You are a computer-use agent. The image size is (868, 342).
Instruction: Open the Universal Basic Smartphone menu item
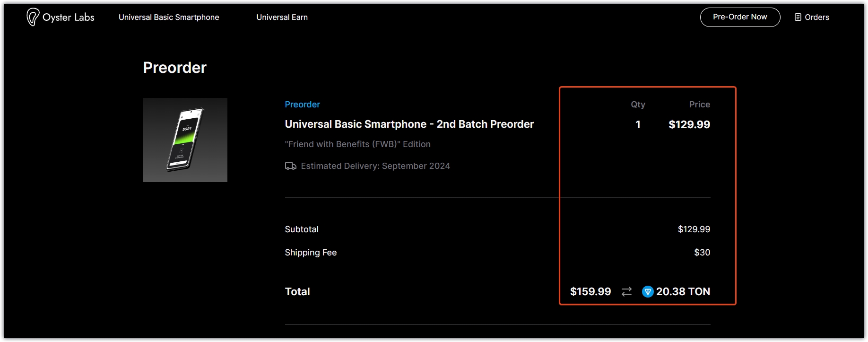click(x=169, y=17)
